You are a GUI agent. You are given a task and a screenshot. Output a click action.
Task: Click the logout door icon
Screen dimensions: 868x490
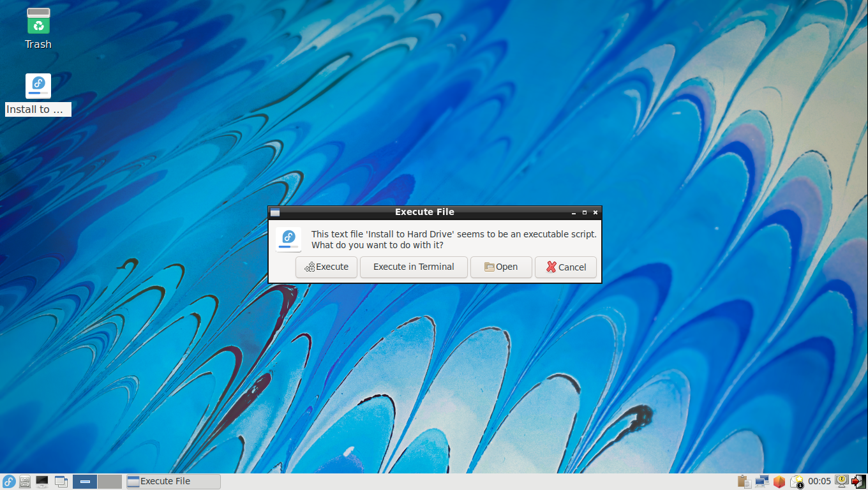858,482
